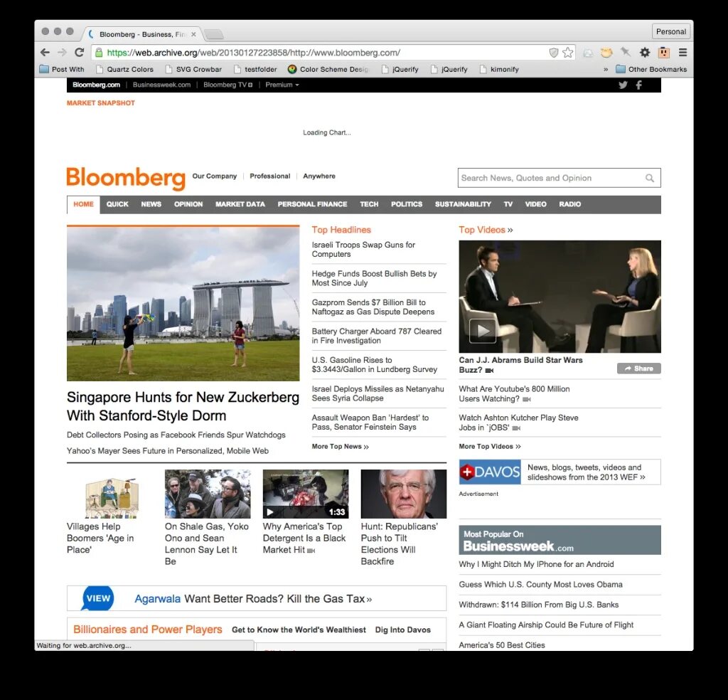728x700 pixels.
Task: Open the OPINION navigation tab
Action: pyautogui.click(x=188, y=204)
